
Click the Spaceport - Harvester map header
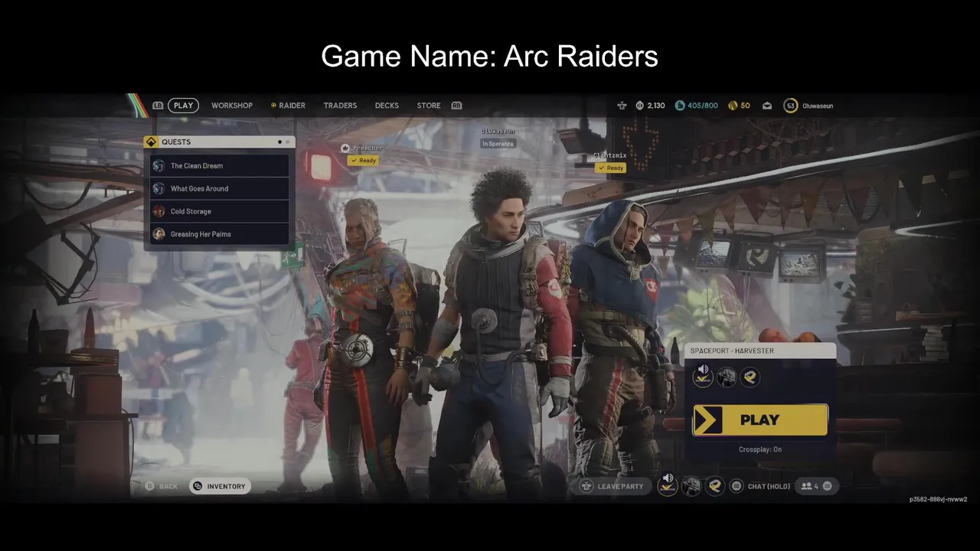760,350
